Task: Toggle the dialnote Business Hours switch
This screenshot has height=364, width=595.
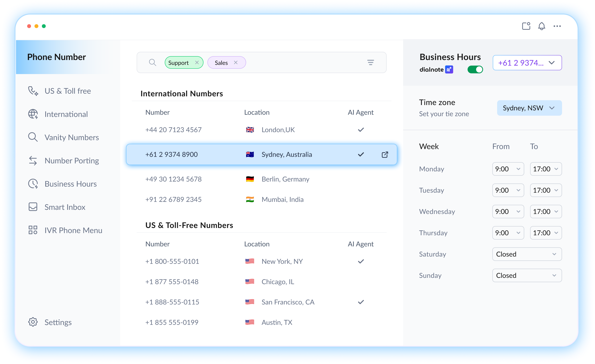Action: pyautogui.click(x=475, y=70)
